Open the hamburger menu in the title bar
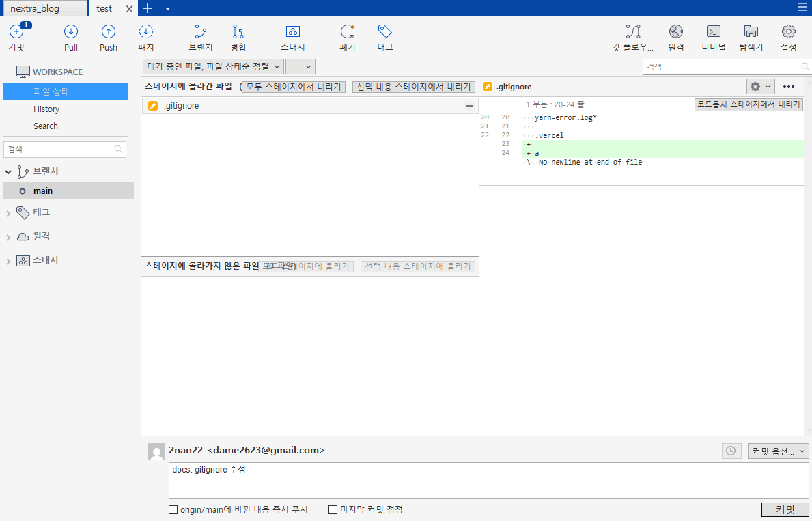 pos(802,8)
